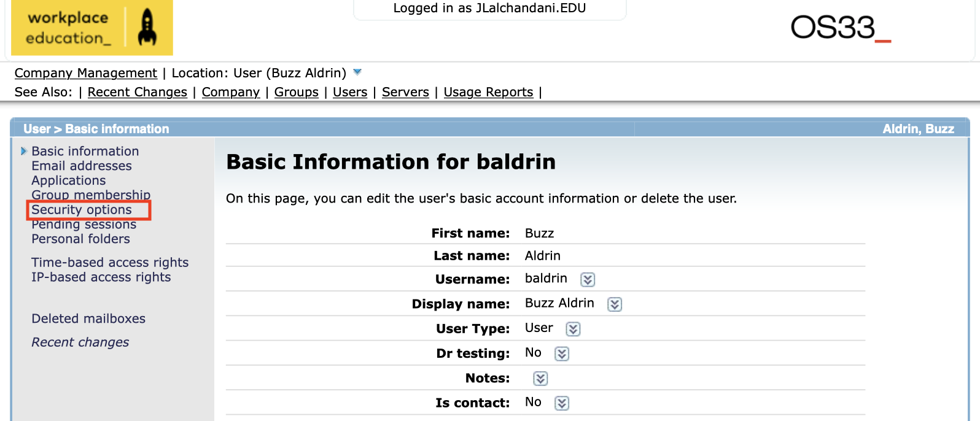Open the Dr testing edit chevron
The image size is (980, 421).
coord(562,354)
